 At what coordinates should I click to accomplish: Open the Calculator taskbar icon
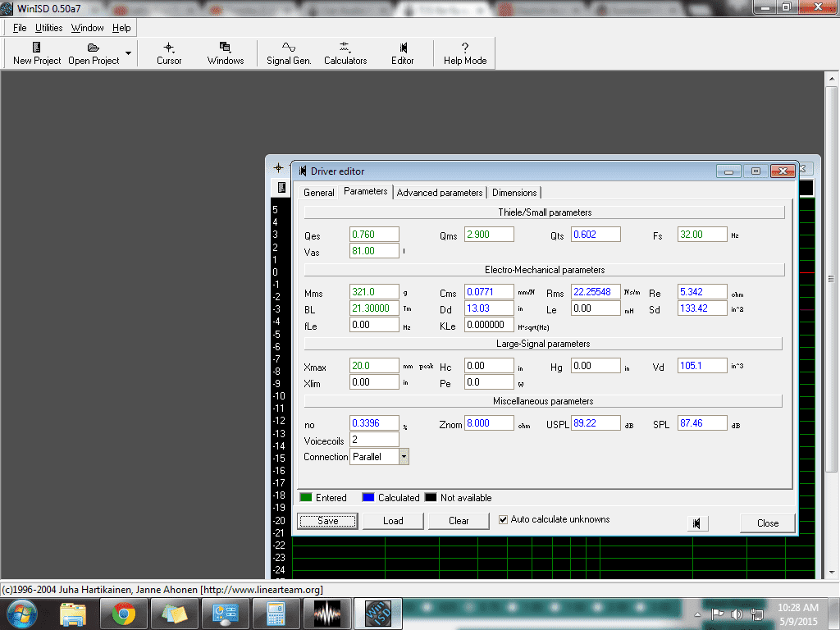(276, 614)
